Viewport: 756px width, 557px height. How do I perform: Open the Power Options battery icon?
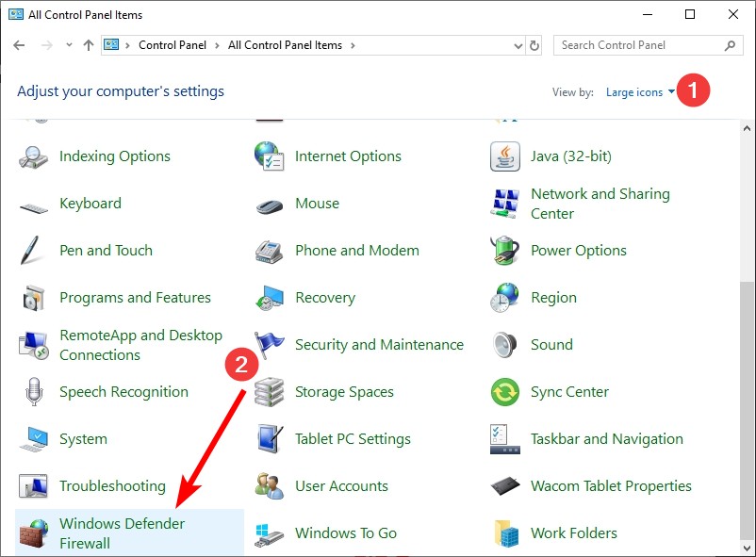(504, 251)
